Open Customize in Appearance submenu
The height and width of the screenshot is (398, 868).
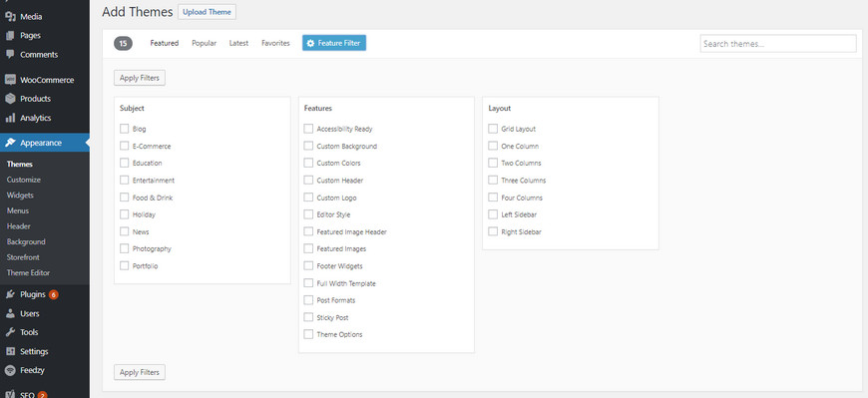pyautogui.click(x=24, y=180)
